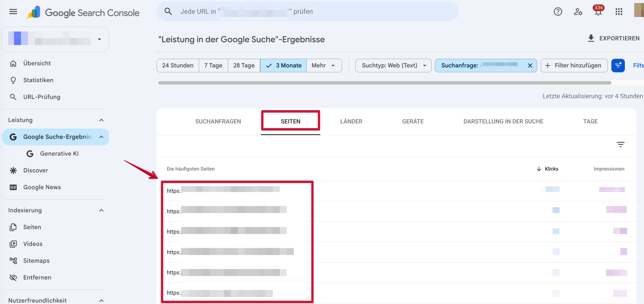
Task: Open the help question mark icon
Action: pyautogui.click(x=558, y=12)
